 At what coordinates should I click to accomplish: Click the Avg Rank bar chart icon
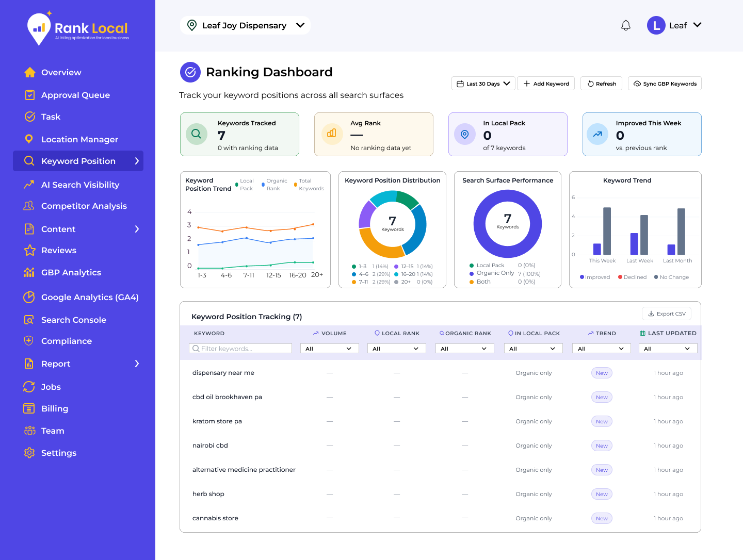332,134
